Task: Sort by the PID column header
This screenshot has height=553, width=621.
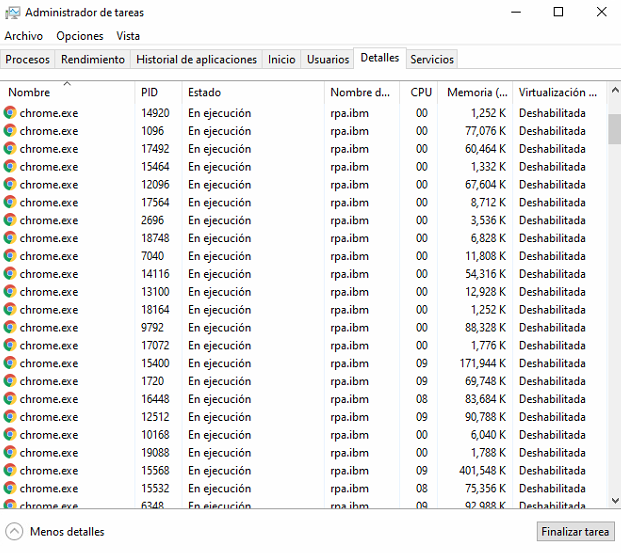Action: [x=158, y=92]
